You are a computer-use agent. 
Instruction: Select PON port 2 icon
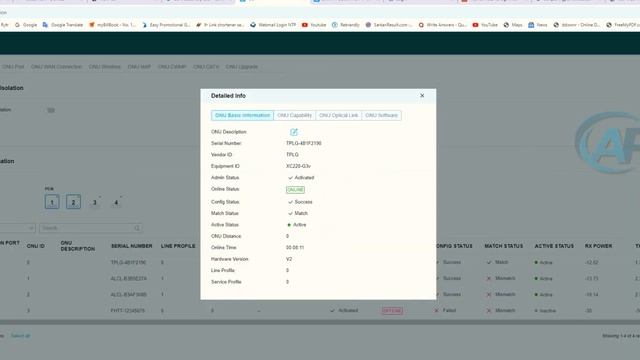73,202
